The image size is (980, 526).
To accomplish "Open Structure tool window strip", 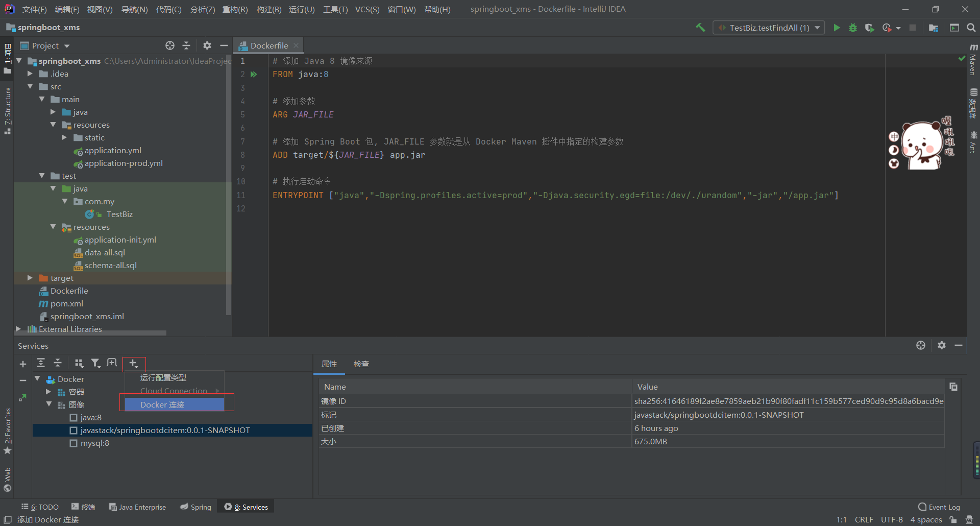I will [8, 110].
